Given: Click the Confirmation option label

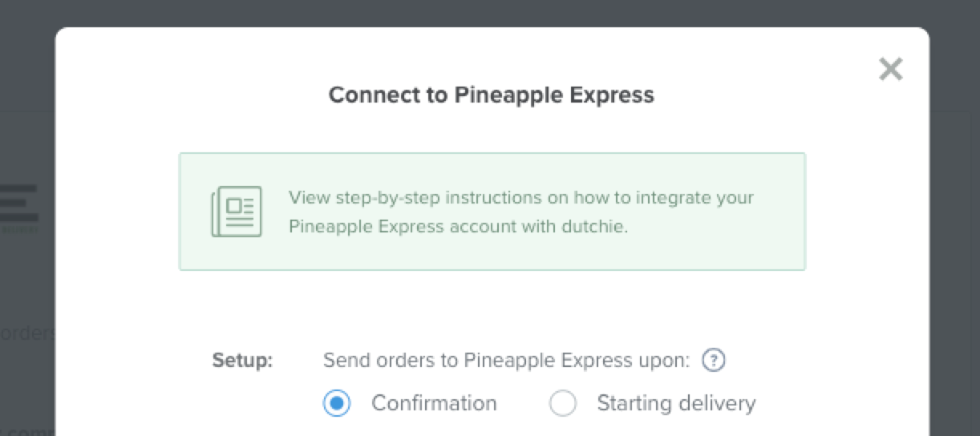Looking at the screenshot, I should [x=434, y=403].
